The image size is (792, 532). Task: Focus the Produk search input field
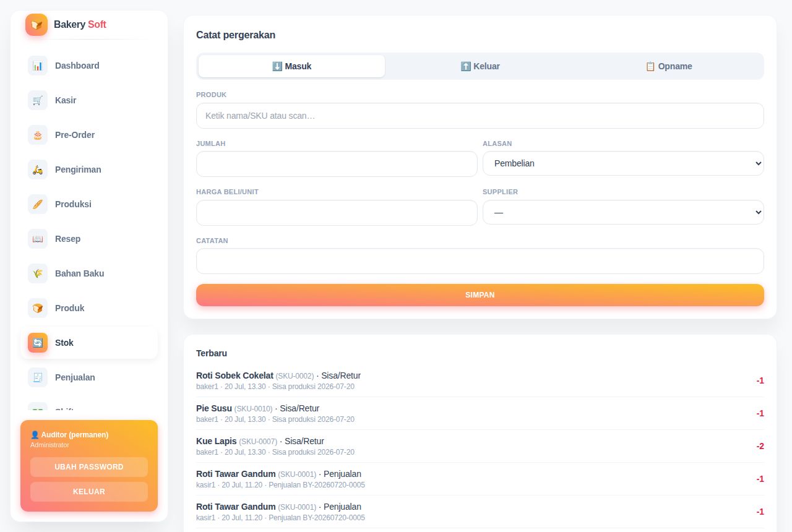(480, 116)
